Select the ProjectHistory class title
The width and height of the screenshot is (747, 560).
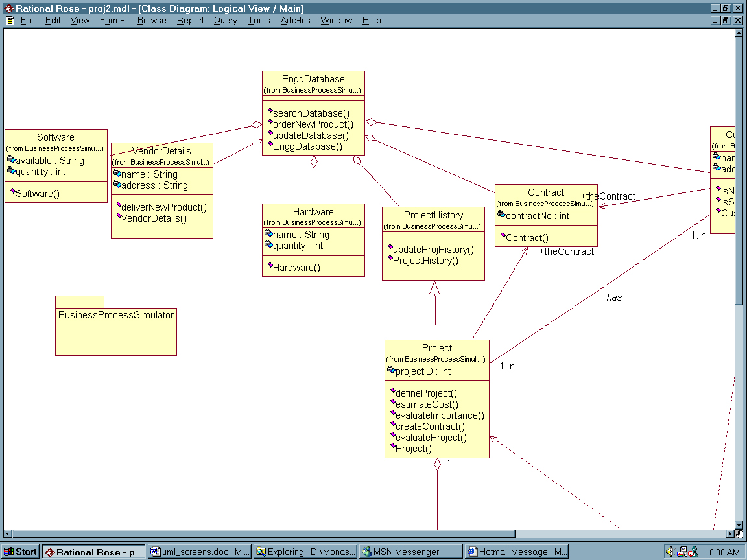point(433,215)
